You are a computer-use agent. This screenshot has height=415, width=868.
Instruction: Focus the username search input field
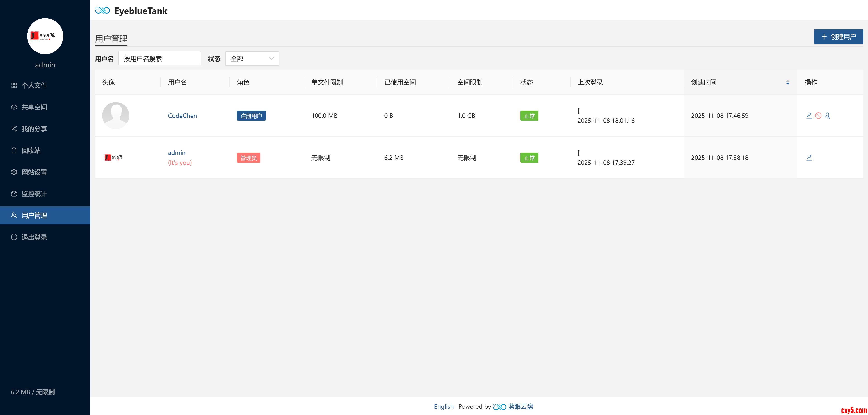pos(159,58)
